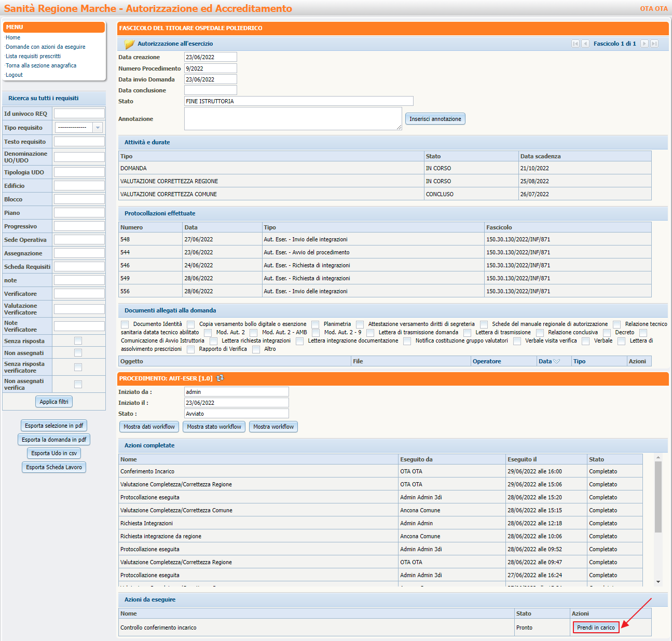The image size is (672, 641).
Task: Sort documents by Operatore column header
Action: tap(487, 361)
